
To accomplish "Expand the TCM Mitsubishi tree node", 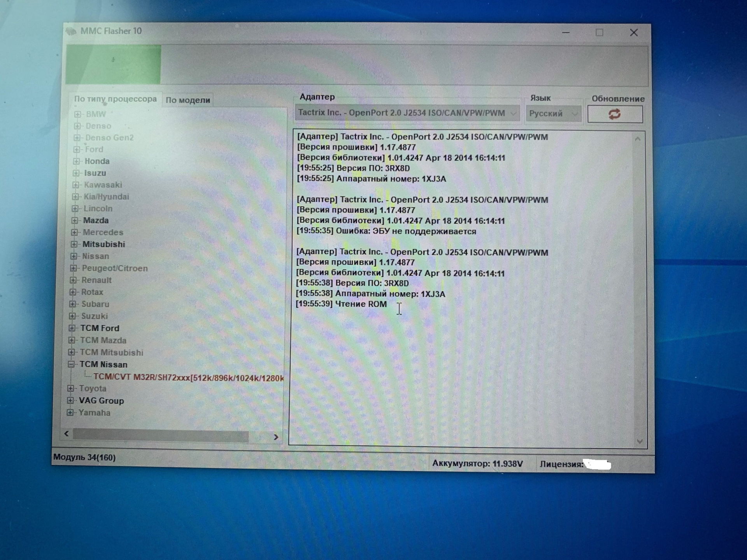I will (x=71, y=352).
